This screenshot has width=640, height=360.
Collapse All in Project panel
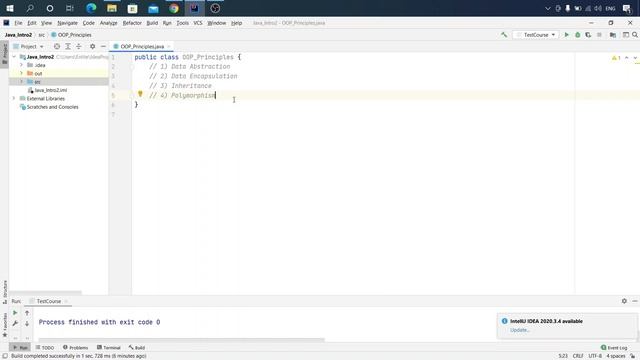79,47
